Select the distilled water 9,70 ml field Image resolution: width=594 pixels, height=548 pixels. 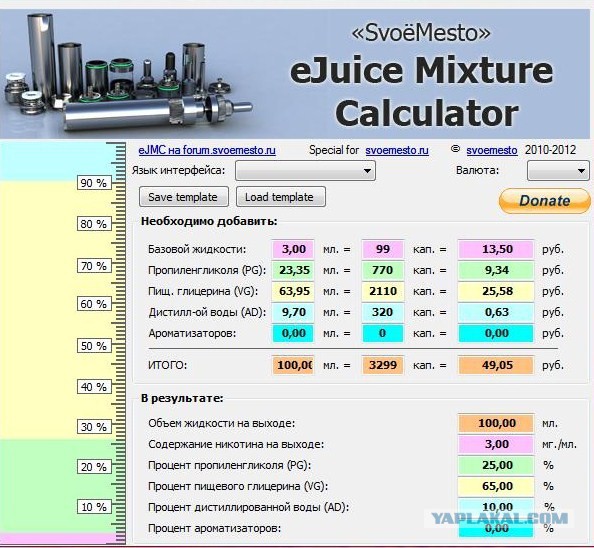[293, 312]
